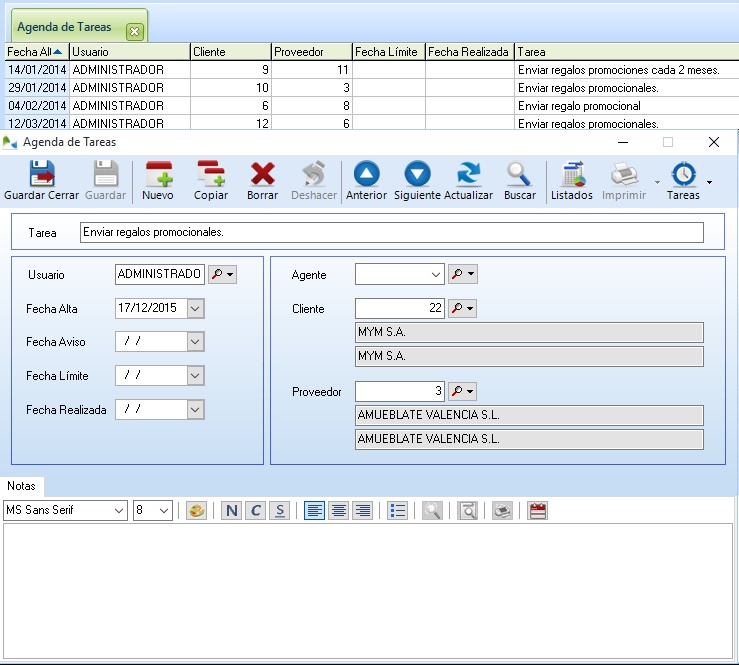The image size is (739, 665).
Task: Refresh data with Actualizar icon
Action: point(468,175)
